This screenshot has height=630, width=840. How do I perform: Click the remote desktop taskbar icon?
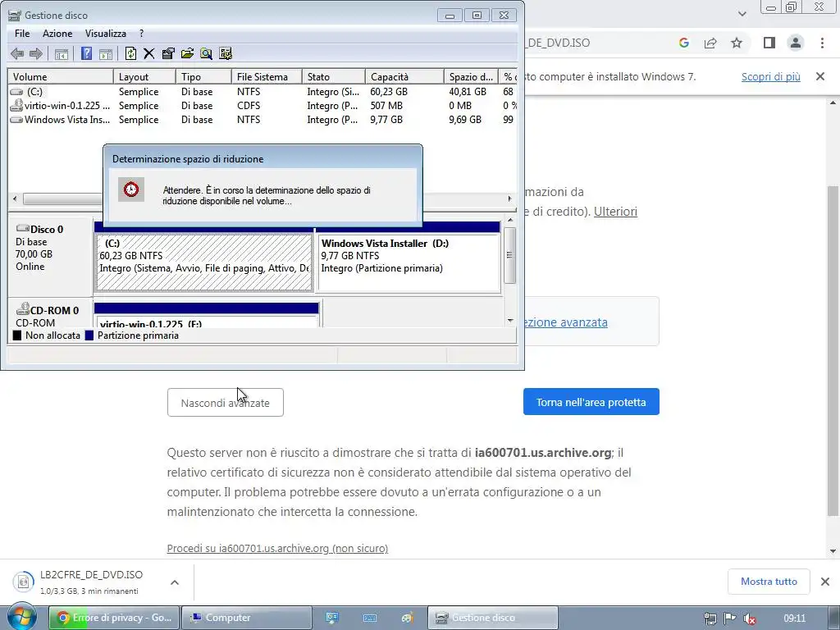tap(332, 619)
